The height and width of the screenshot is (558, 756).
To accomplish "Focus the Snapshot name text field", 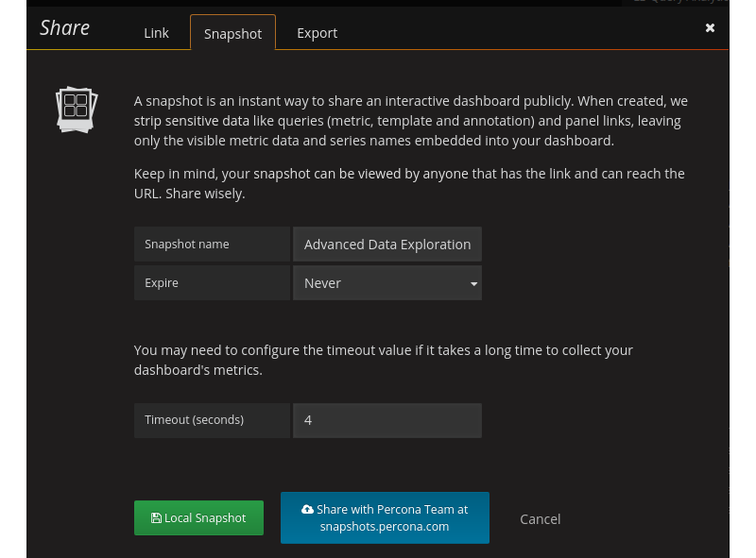I will pos(387,245).
